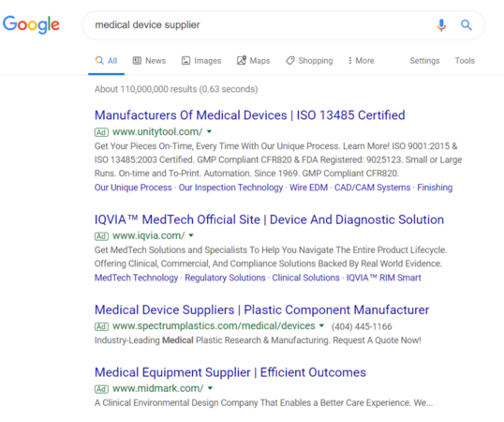Click the Ad badge beside www.unitytool.com
This screenshot has height=422, width=504.
[x=101, y=132]
